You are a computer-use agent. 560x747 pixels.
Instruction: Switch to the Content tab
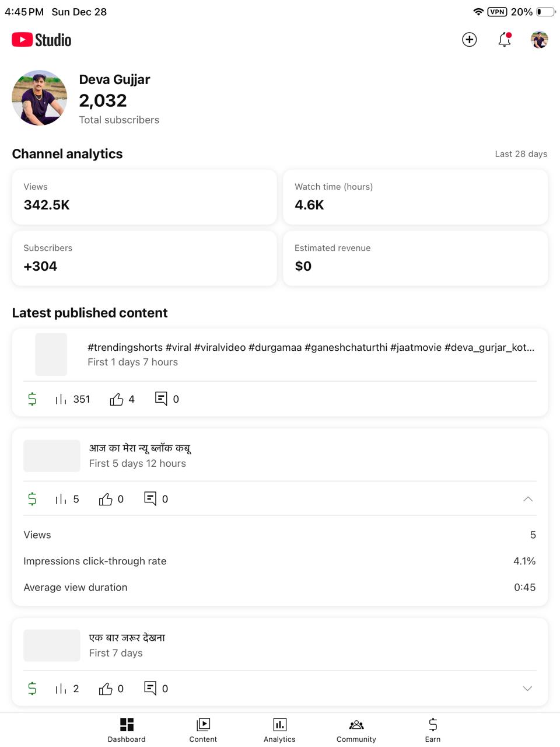(203, 729)
